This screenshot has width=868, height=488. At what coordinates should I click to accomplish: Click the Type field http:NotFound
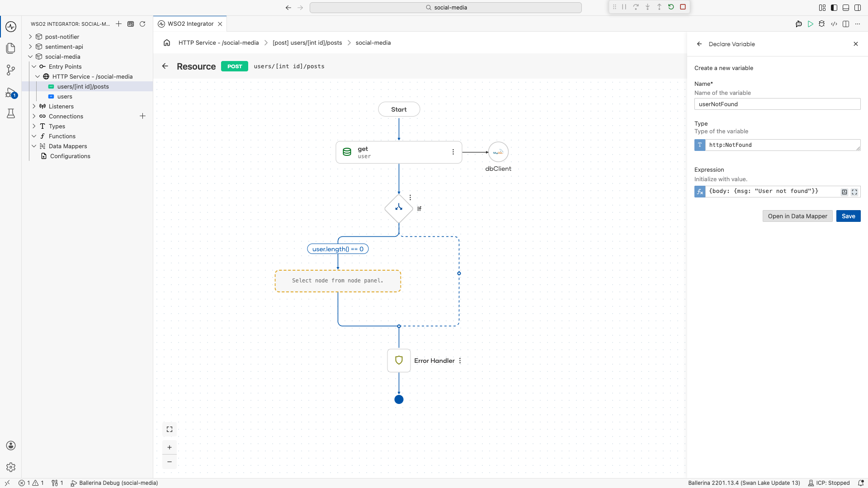tap(782, 145)
